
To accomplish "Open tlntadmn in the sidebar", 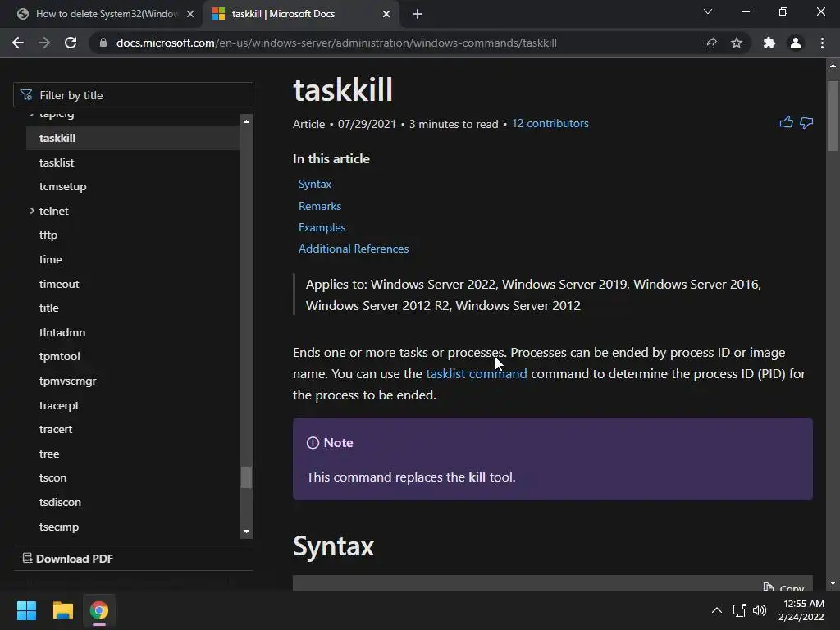I will tap(62, 332).
